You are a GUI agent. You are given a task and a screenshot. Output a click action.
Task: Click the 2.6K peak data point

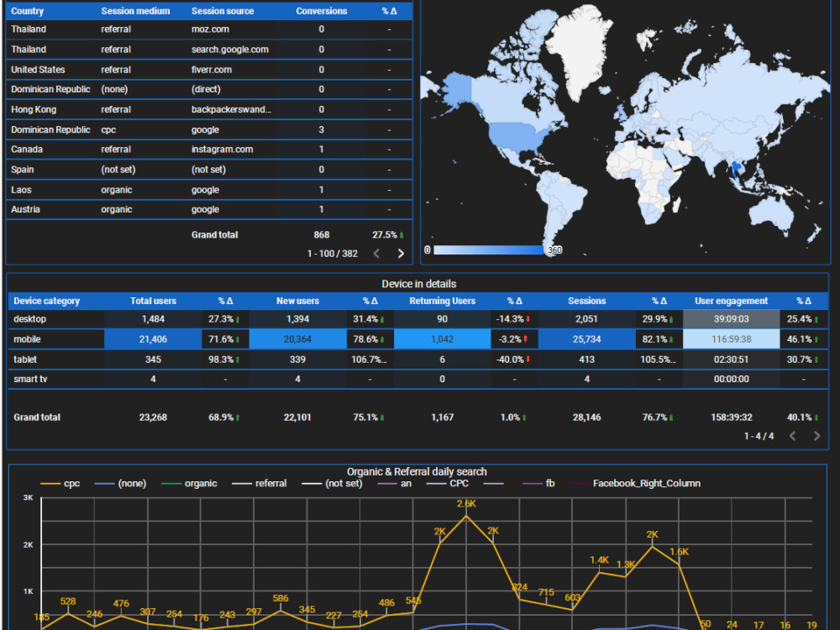(466, 516)
